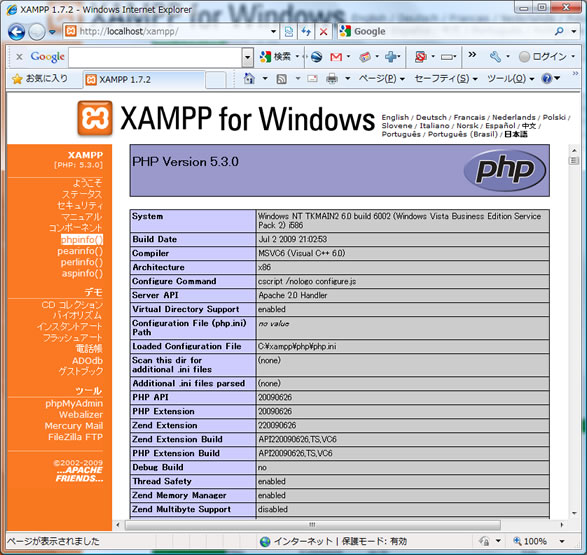Click the blue plus share icon
This screenshot has height=555, width=587.
(391, 57)
